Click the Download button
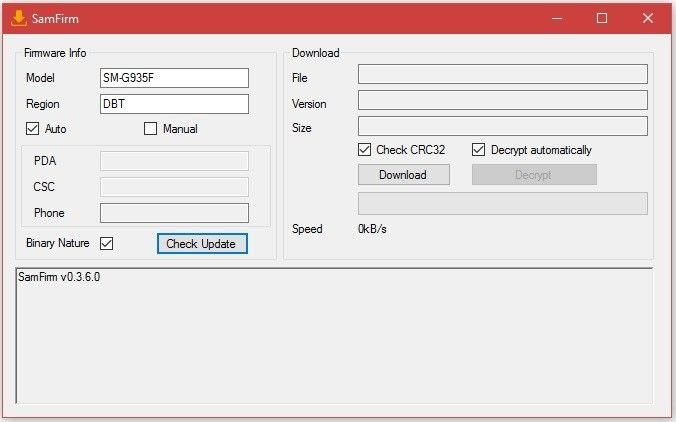The height and width of the screenshot is (422, 676). tap(404, 175)
